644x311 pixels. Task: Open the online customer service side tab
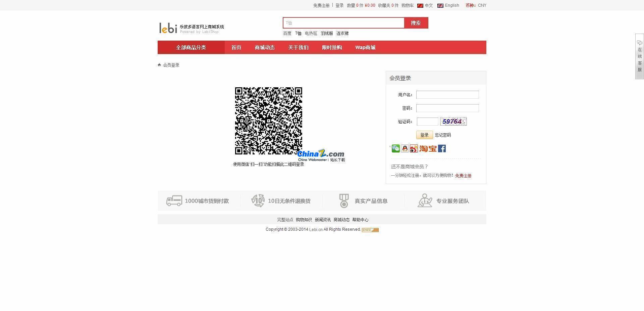640,56
